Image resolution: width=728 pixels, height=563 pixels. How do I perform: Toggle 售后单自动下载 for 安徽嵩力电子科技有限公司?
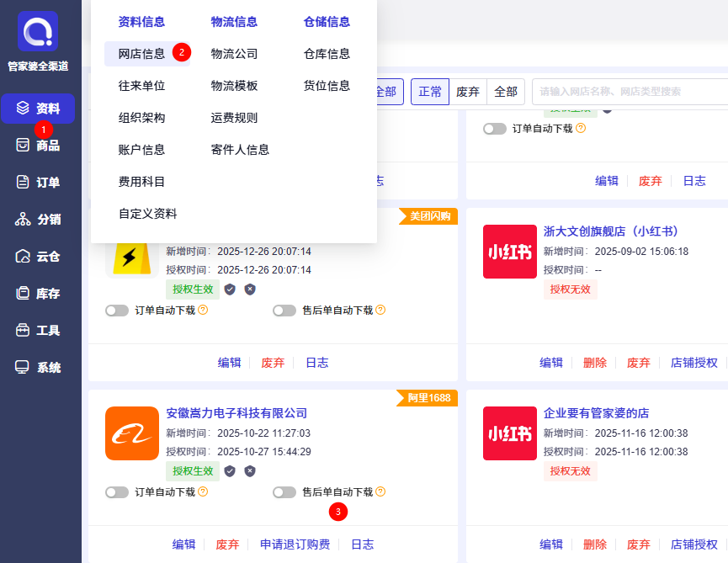point(284,492)
